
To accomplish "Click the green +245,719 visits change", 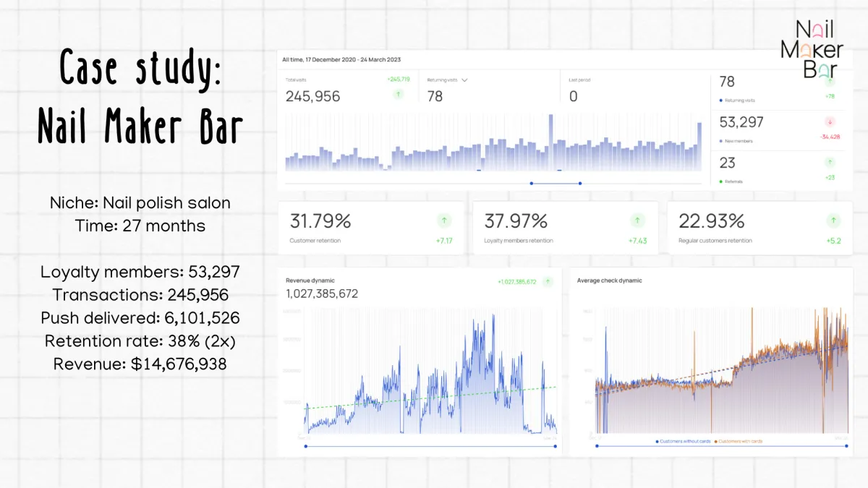I will coord(399,80).
